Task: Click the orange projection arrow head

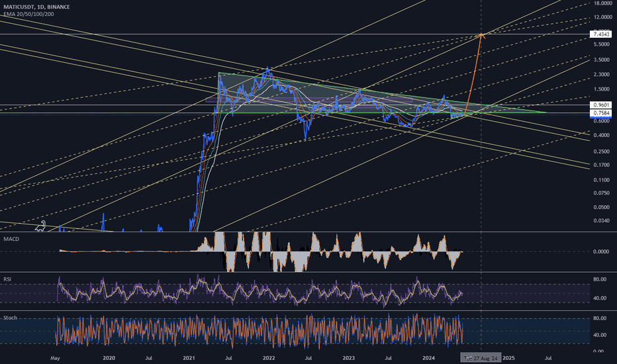Action: pyautogui.click(x=481, y=36)
